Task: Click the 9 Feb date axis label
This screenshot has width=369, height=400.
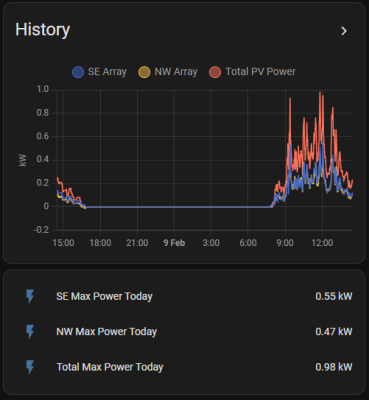Action: [174, 243]
